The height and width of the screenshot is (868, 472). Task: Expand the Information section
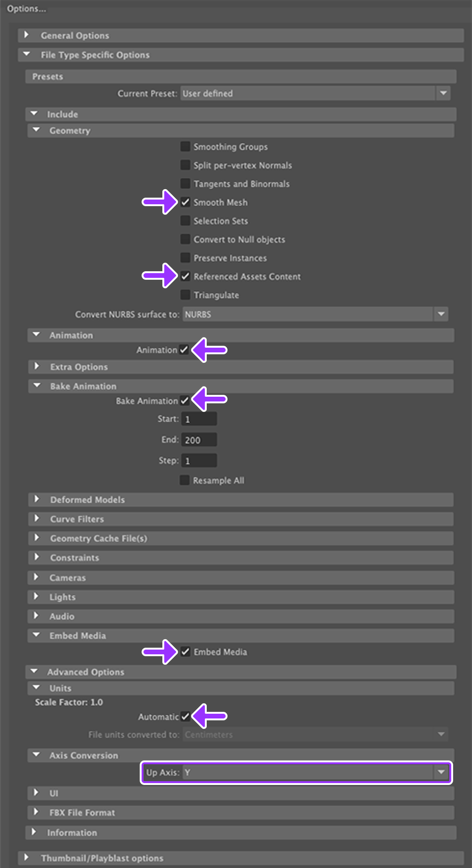tap(241, 833)
